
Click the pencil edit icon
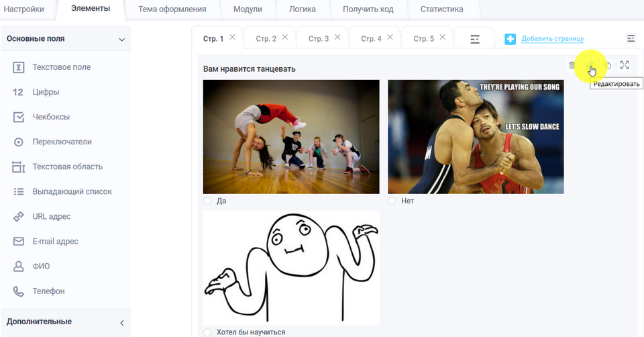(x=590, y=65)
